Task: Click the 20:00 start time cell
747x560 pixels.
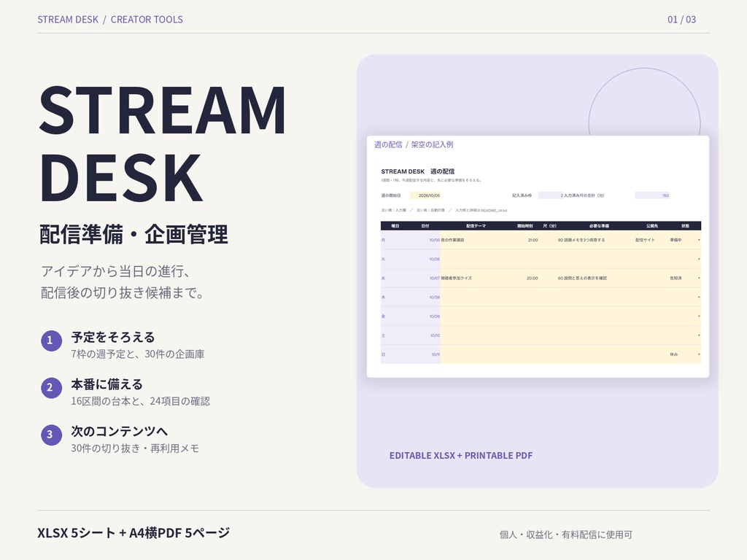Action: coord(525,278)
